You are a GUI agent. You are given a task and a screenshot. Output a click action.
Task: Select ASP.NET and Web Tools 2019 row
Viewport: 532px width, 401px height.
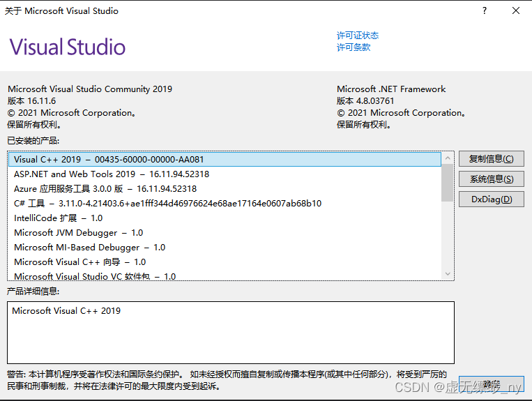[x=225, y=174]
